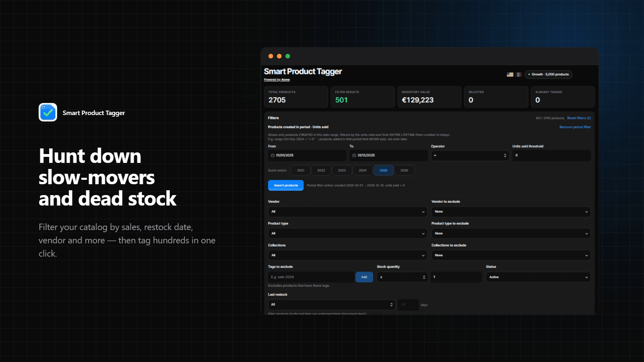Open the Vendor to exclude dropdown
The image size is (644, 362).
click(511, 212)
